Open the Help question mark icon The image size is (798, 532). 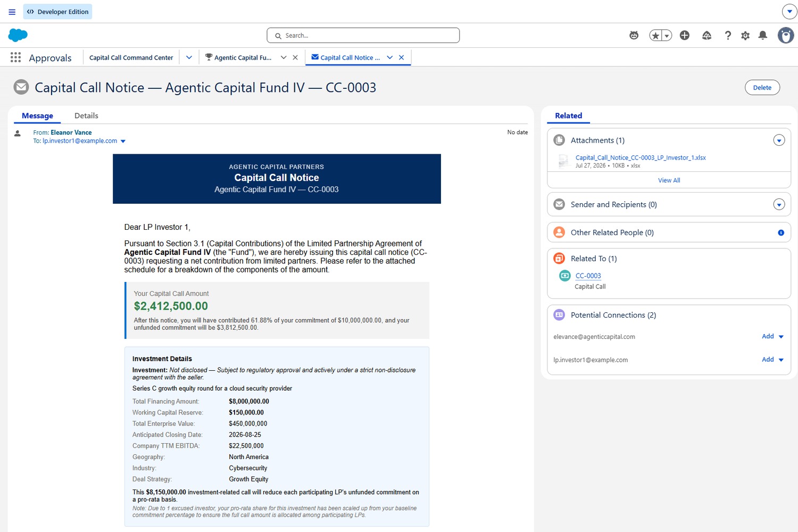[728, 36]
